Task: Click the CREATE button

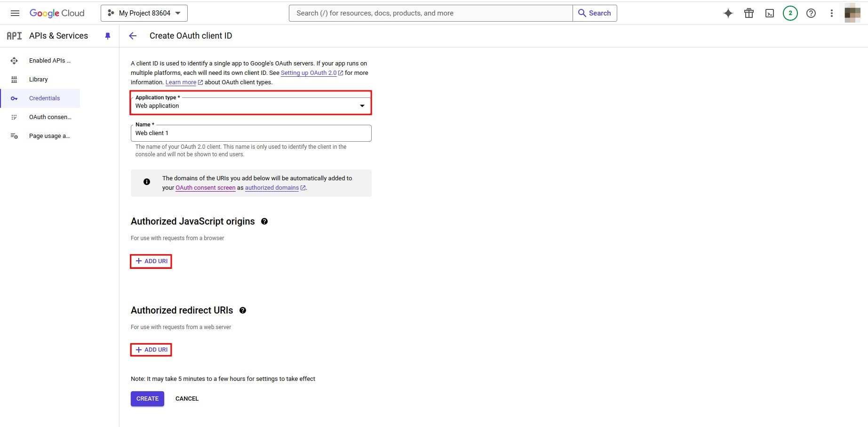Action: [147, 398]
